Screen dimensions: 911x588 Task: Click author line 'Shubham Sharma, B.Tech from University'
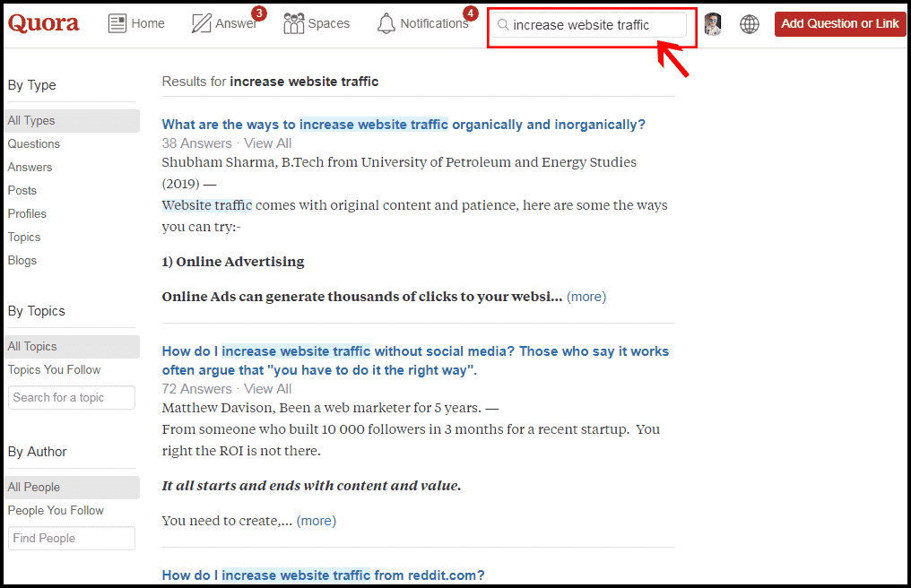tap(399, 173)
